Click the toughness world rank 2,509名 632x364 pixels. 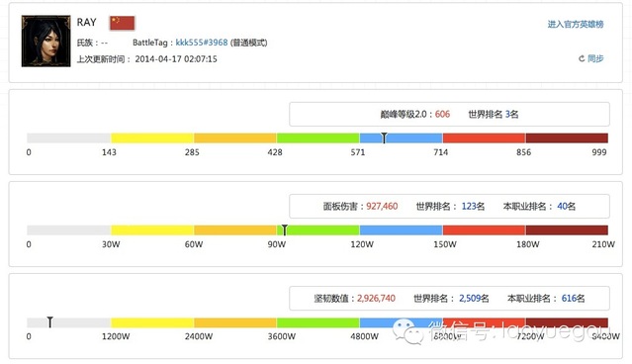coord(474,299)
